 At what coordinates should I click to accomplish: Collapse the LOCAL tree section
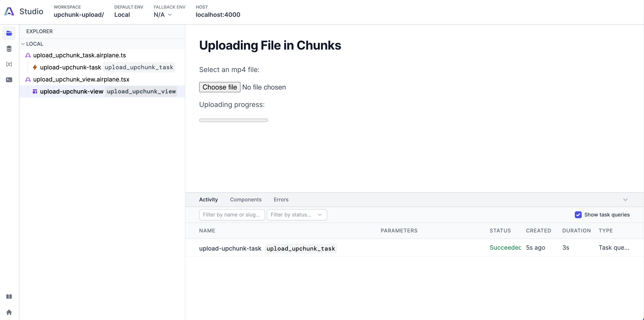(x=23, y=44)
